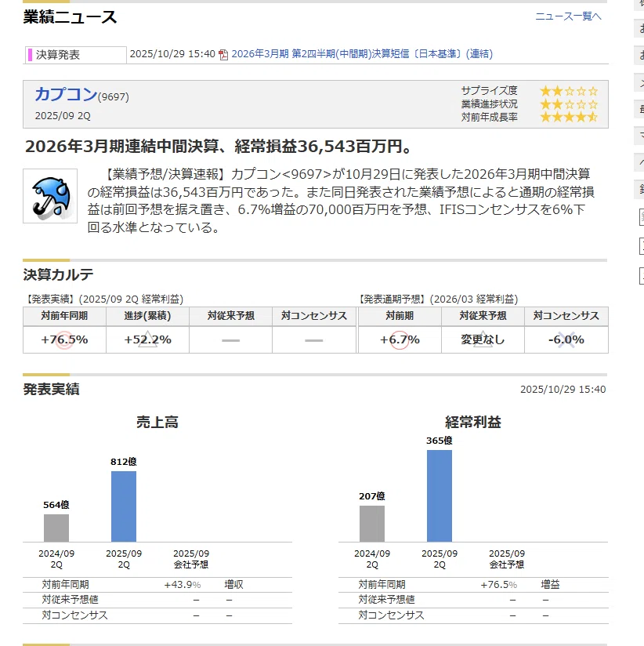Click the 2025/09 2Q period under カプコン
Viewport: 644px width, 646px height.
63,116
